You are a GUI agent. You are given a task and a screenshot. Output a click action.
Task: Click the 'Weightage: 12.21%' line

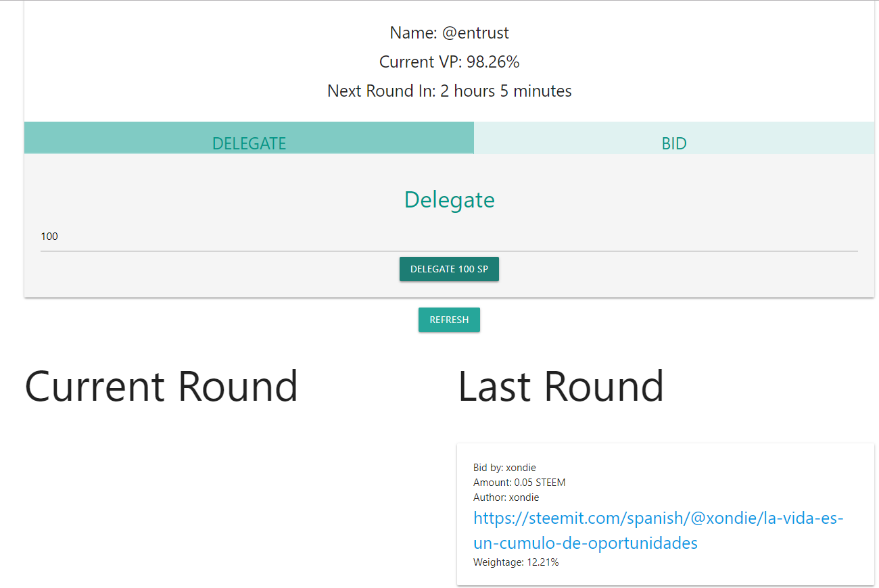pos(516,562)
